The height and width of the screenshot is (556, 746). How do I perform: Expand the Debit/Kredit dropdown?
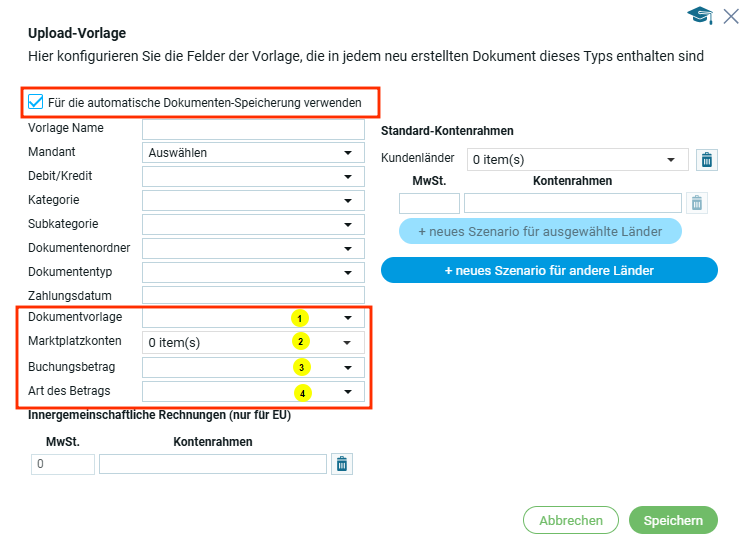(x=253, y=177)
